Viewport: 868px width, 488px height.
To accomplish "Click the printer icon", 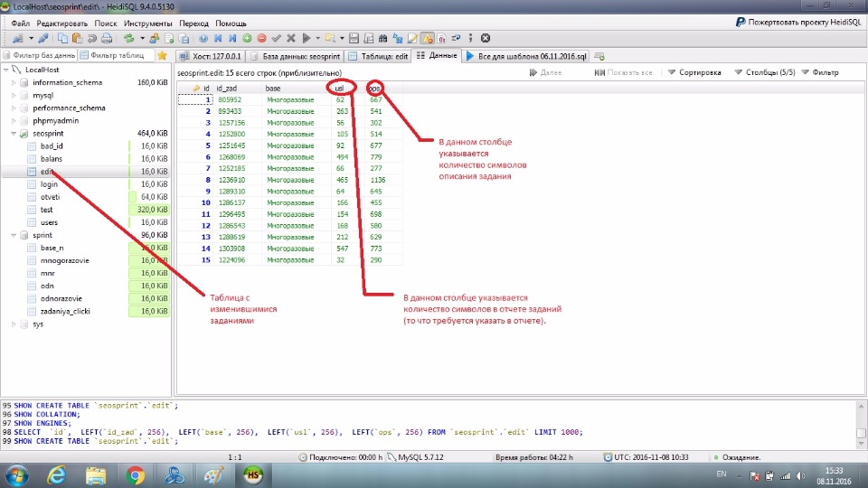I will 107,38.
